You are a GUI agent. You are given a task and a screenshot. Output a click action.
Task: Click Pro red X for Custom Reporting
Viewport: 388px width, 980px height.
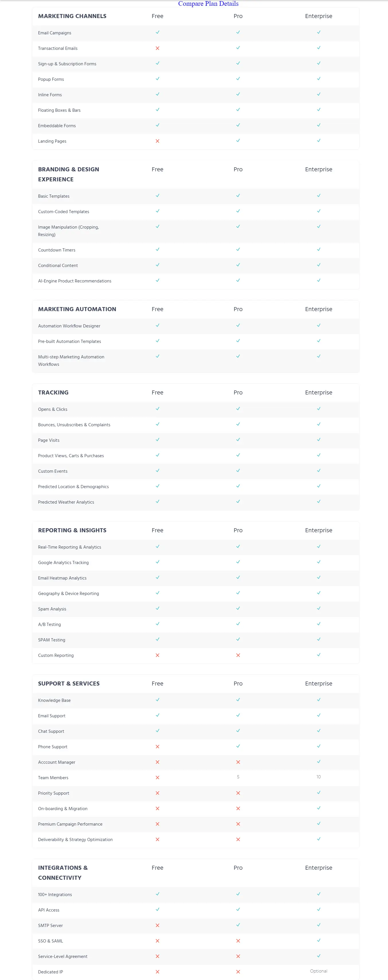238,655
